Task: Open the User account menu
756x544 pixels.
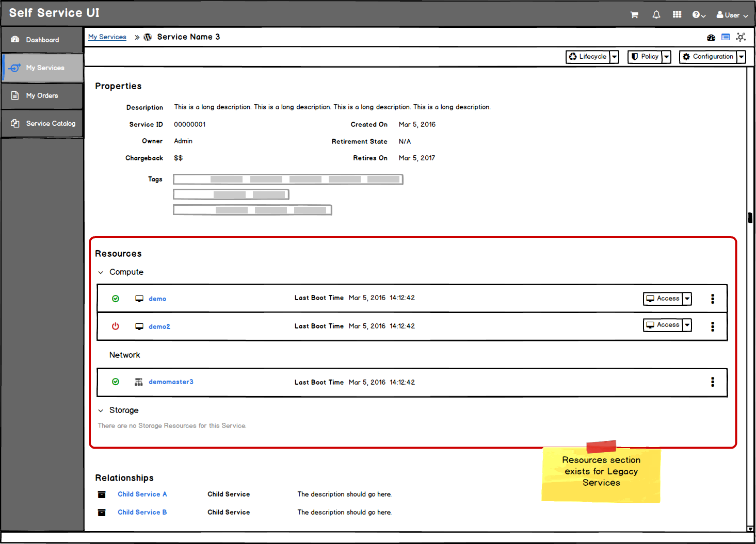Action: pos(732,15)
